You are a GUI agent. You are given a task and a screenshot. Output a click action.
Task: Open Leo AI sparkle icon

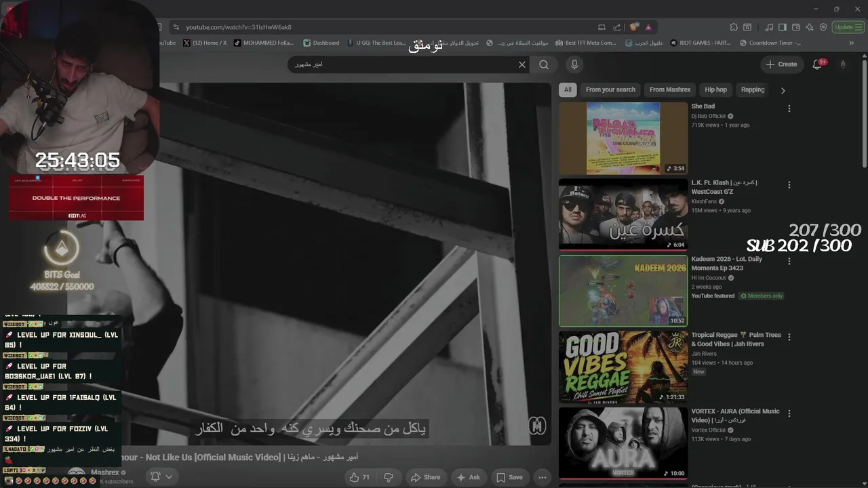tap(810, 27)
